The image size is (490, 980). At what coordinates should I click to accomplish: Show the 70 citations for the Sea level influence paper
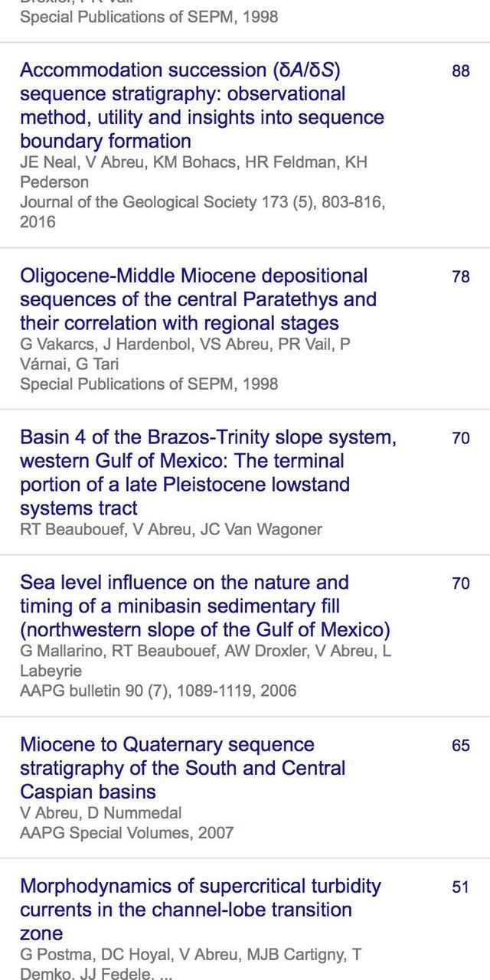pos(460,584)
